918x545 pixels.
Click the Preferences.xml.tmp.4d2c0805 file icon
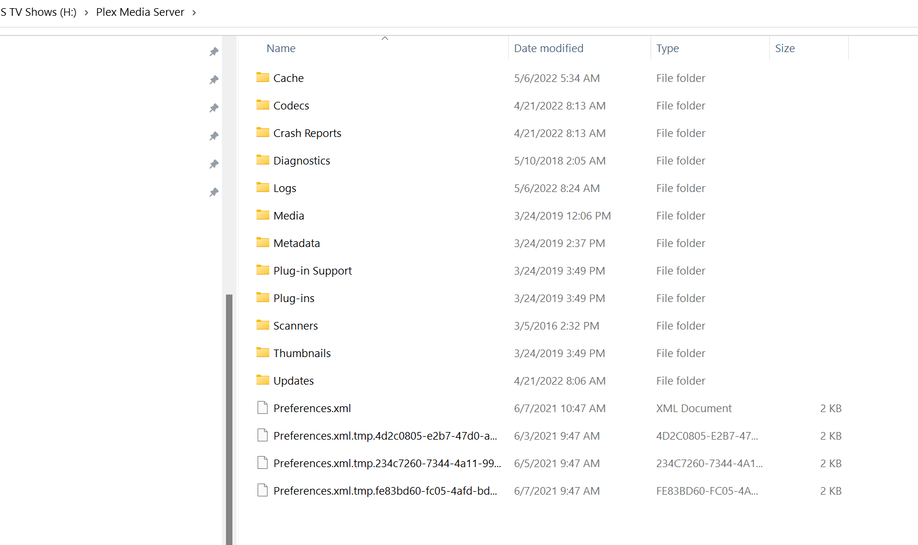click(263, 436)
